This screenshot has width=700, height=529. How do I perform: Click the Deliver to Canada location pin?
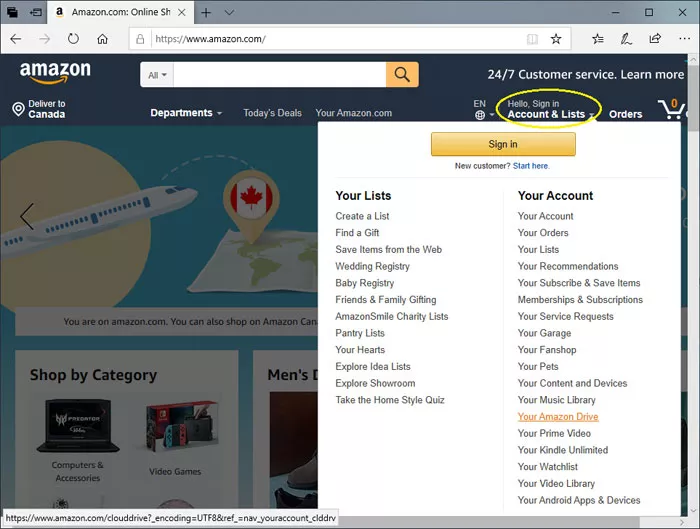tap(18, 109)
